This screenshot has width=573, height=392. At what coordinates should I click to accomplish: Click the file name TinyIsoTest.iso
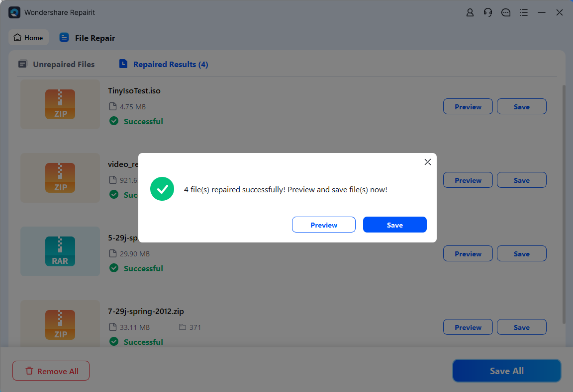[134, 90]
